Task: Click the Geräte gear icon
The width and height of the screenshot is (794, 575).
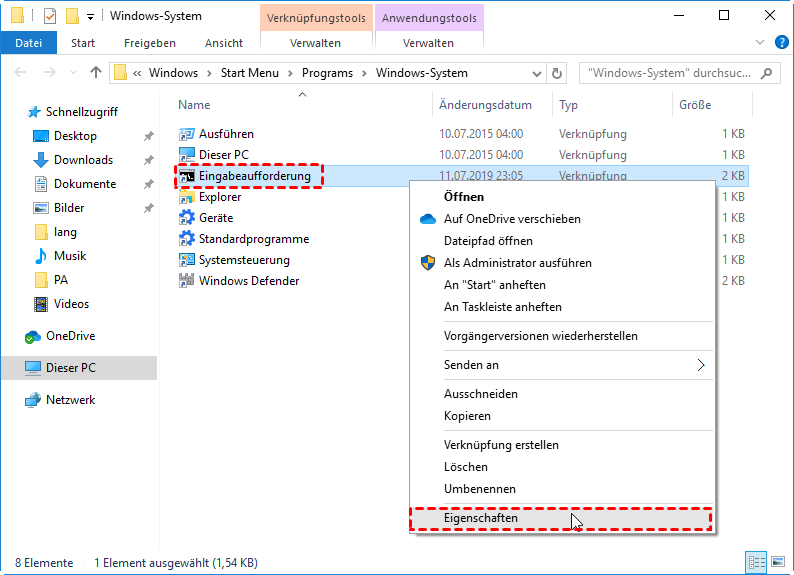Action: click(186, 218)
